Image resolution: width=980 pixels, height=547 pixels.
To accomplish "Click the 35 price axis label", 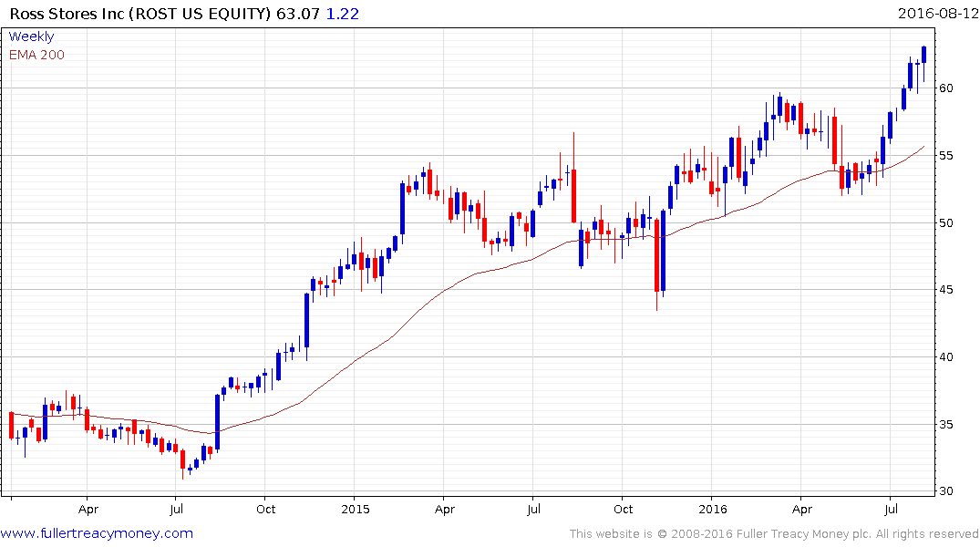I will tap(945, 425).
